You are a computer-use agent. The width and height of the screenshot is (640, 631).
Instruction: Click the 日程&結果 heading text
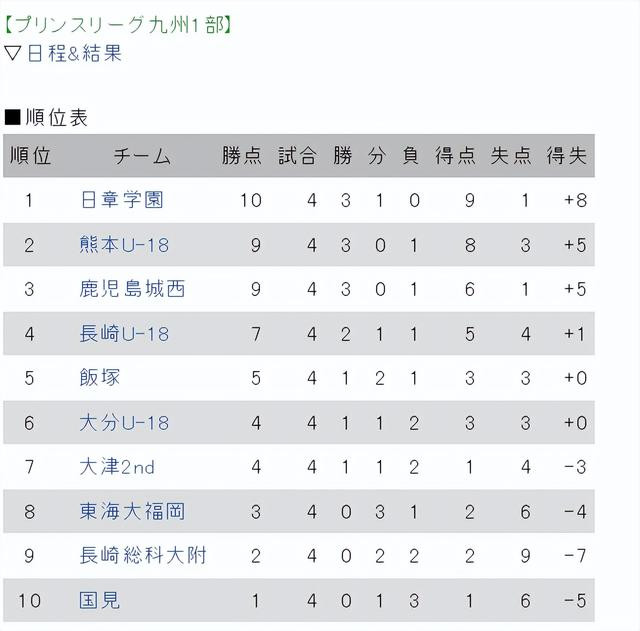74,54
